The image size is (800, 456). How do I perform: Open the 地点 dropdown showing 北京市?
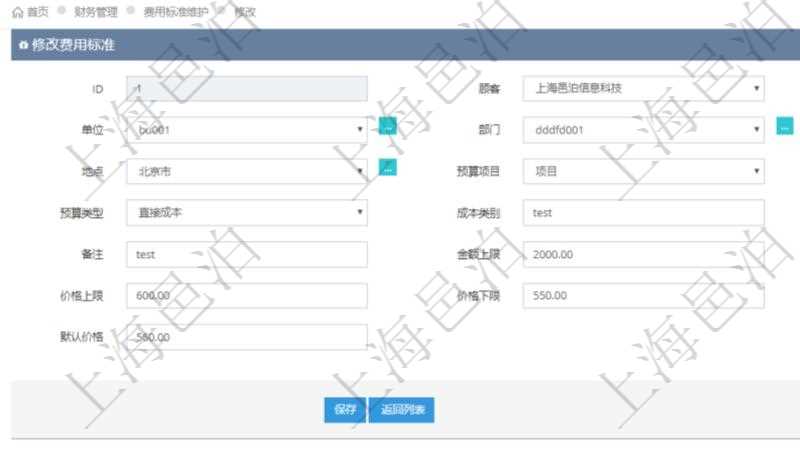pyautogui.click(x=247, y=171)
